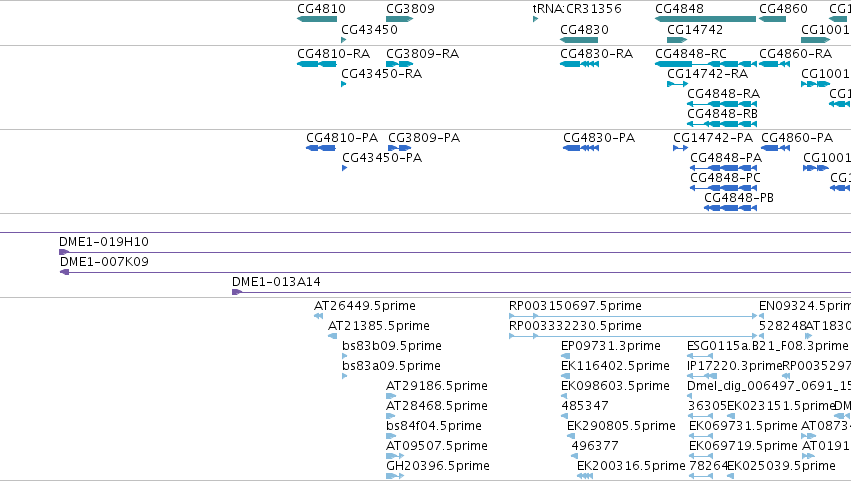Click the DME1-013A14 clone start marker

pyautogui.click(x=237, y=292)
